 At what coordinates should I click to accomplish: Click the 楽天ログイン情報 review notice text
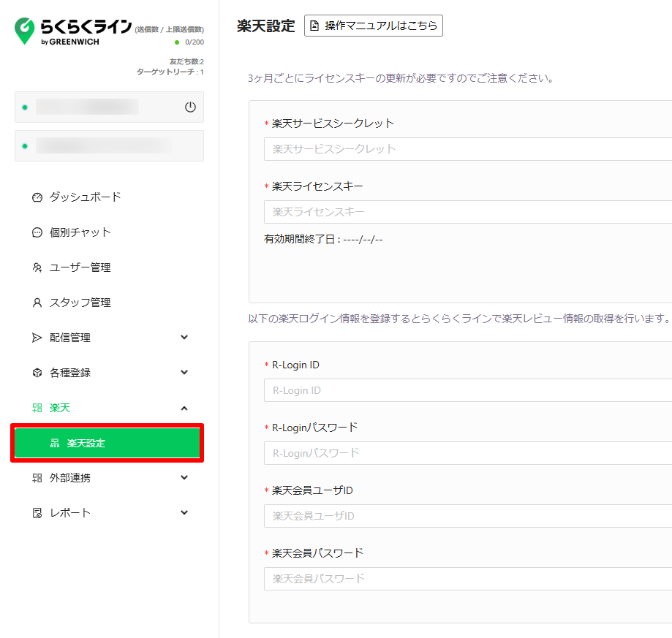point(458,319)
